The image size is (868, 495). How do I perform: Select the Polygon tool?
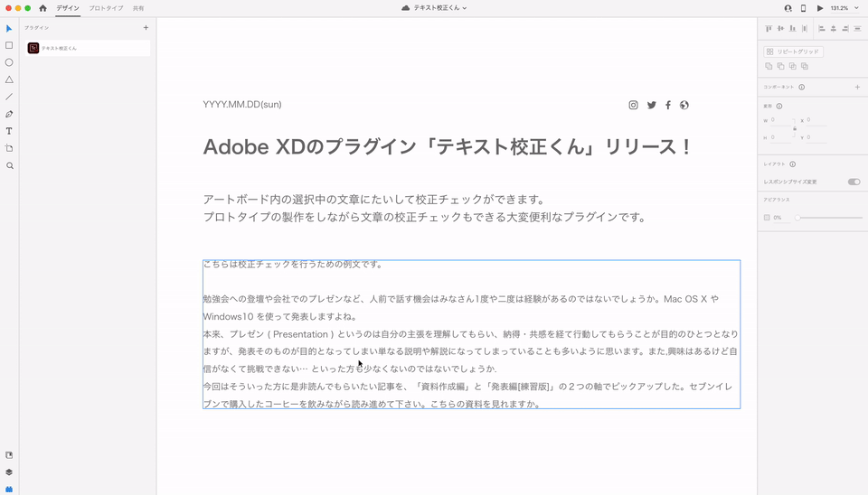(x=9, y=79)
